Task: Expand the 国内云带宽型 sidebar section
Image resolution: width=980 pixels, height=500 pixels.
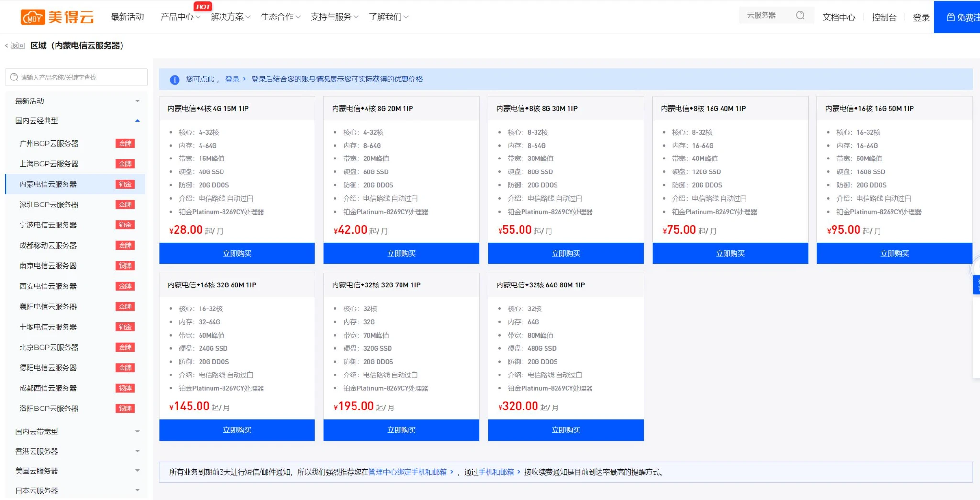Action: [x=137, y=432]
